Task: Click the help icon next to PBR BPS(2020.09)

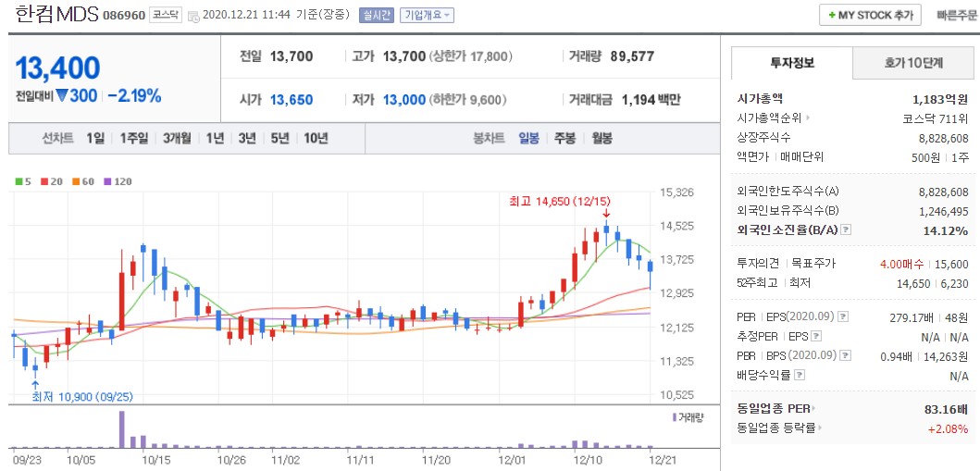Action: click(x=846, y=355)
